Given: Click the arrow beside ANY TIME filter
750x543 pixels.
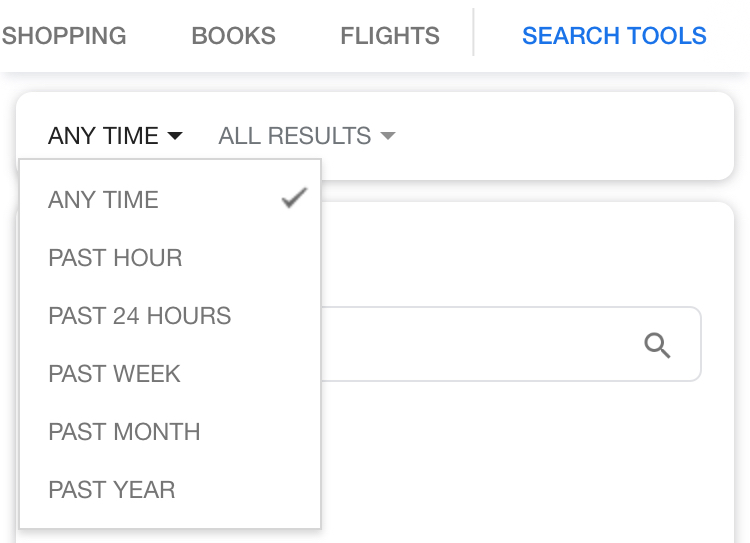Looking at the screenshot, I should tap(174, 136).
